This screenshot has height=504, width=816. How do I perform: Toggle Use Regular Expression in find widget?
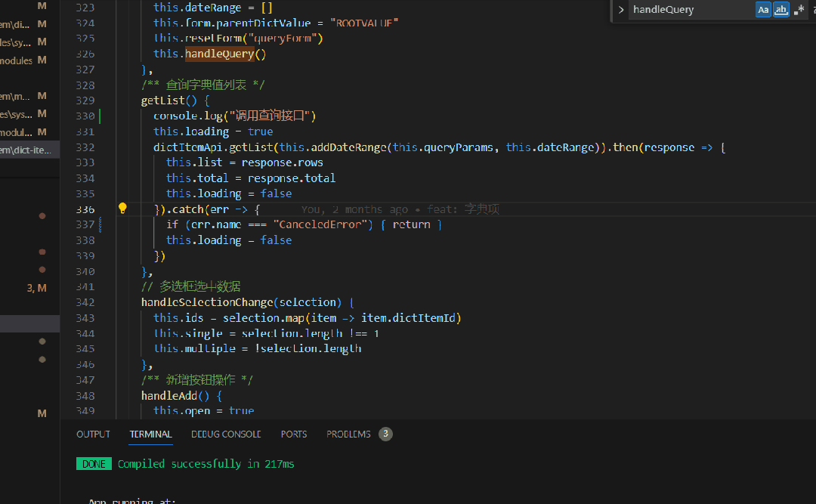799,10
